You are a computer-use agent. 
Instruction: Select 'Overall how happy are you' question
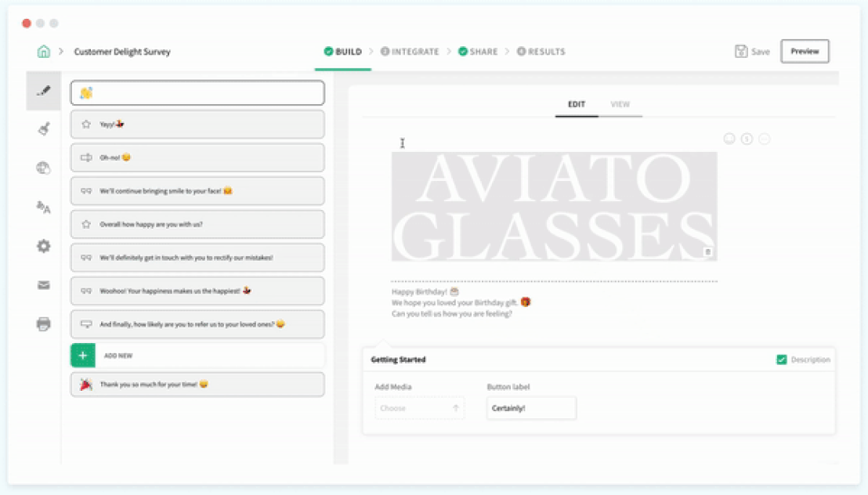197,224
